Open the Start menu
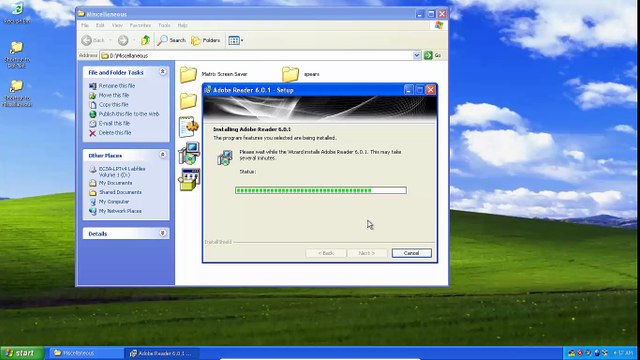Image resolution: width=640 pixels, height=360 pixels. coord(22,353)
